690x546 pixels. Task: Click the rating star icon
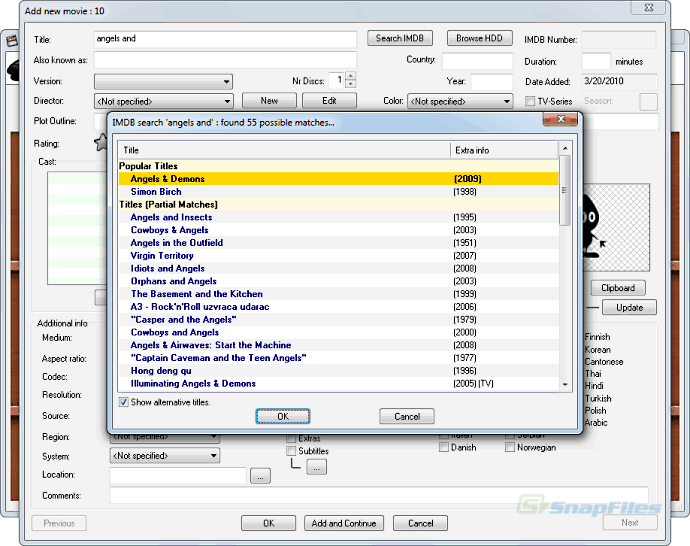pyautogui.click(x=101, y=143)
